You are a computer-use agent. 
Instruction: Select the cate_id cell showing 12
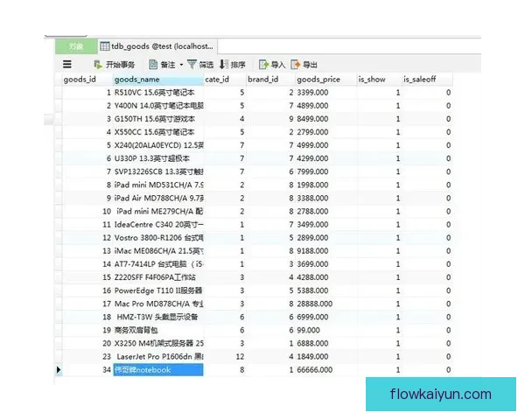click(225, 357)
